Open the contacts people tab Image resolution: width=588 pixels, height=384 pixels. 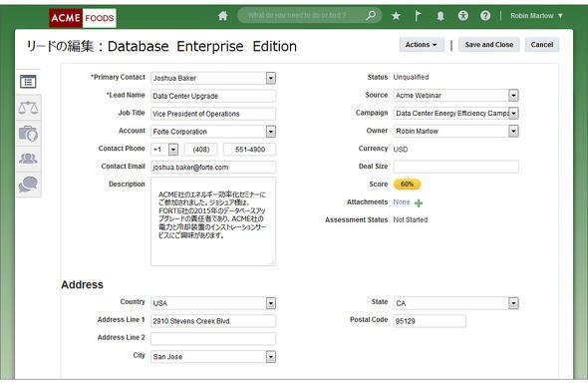click(x=28, y=159)
